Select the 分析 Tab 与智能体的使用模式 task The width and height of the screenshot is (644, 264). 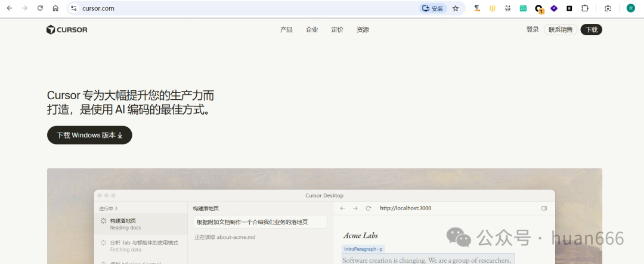point(141,246)
